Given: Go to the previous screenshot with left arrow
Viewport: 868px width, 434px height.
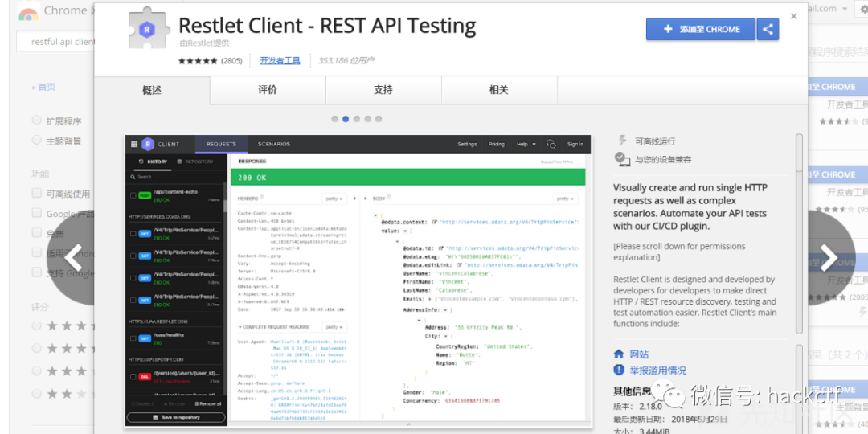Looking at the screenshot, I should pos(74,257).
